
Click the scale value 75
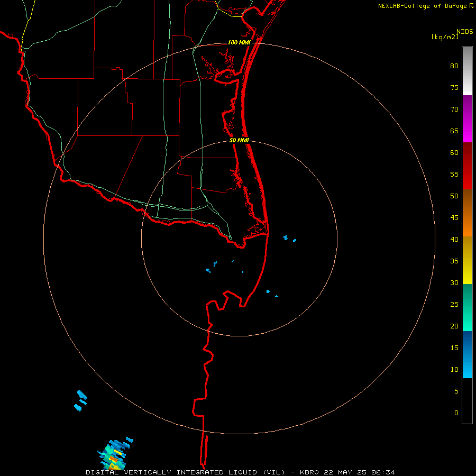pos(454,88)
